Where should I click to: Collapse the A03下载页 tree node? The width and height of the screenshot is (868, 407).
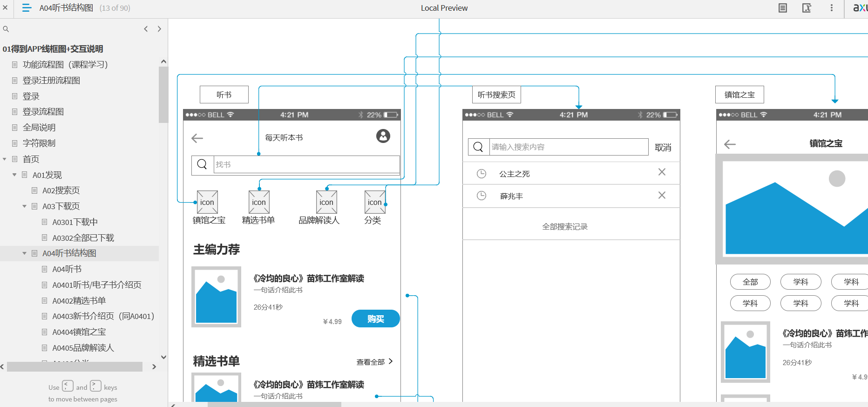pos(24,206)
